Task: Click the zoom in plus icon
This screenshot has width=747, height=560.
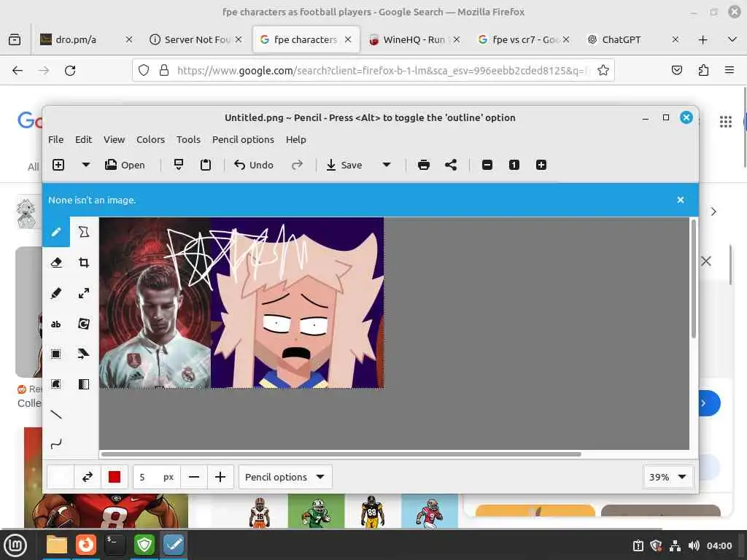Action: [541, 165]
